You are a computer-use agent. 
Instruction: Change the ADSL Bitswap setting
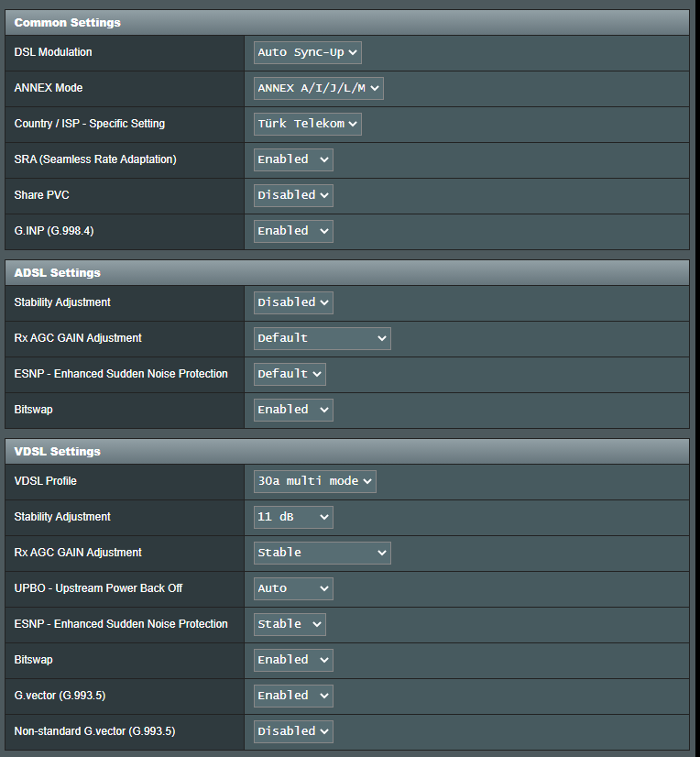293,410
